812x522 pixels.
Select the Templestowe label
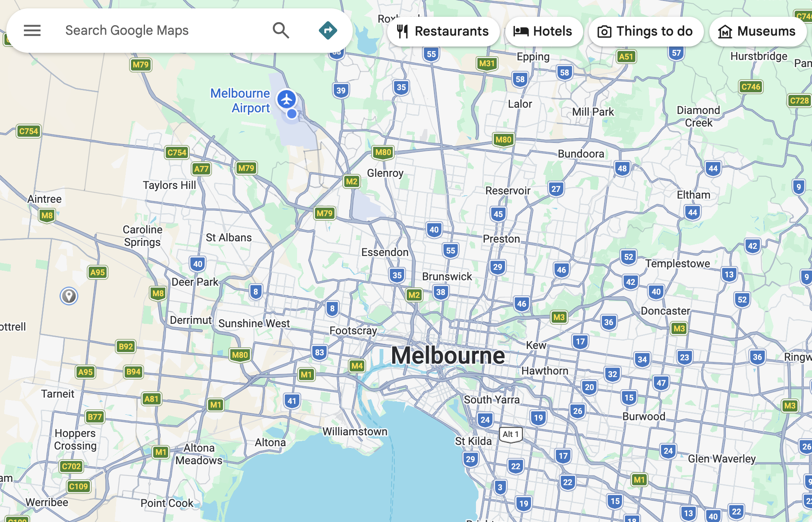coord(678,264)
